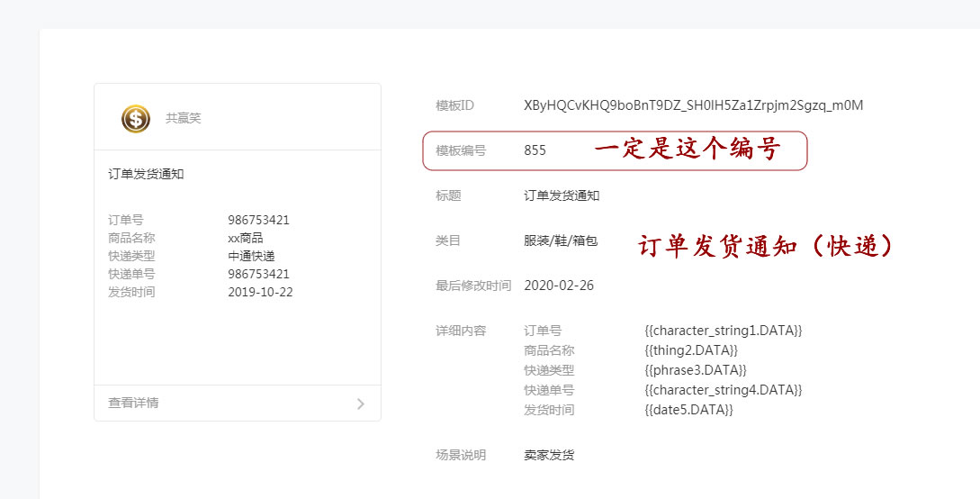Viewport: 980px width, 499px height.
Task: Click the 标题 value 订单发货通知
Action: (x=562, y=195)
